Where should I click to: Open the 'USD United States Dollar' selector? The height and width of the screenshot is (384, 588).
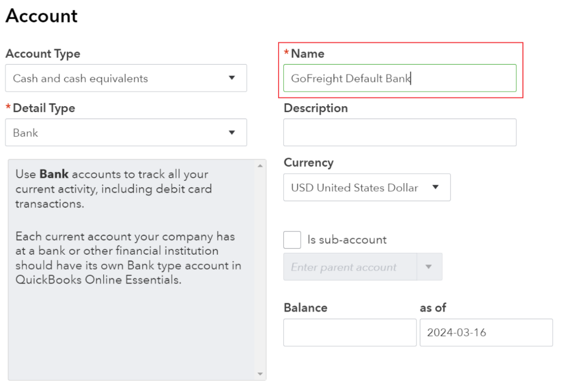pyautogui.click(x=358, y=187)
